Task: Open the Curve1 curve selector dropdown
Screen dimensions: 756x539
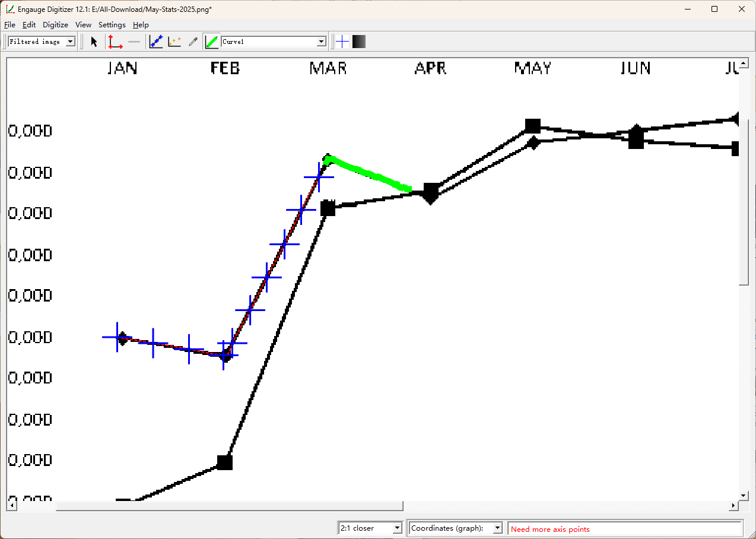Action: pyautogui.click(x=321, y=41)
